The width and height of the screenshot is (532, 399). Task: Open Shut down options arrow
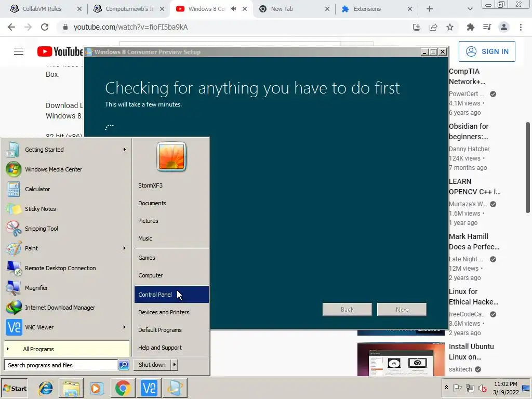pos(175,365)
